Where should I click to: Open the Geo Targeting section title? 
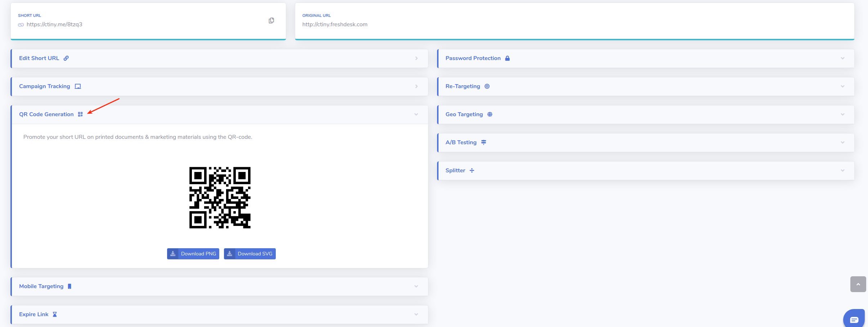pyautogui.click(x=464, y=114)
